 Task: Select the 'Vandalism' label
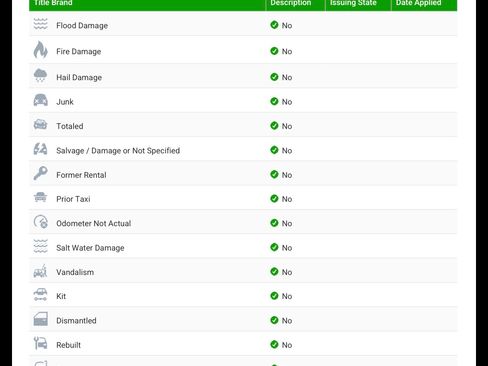[x=75, y=272]
